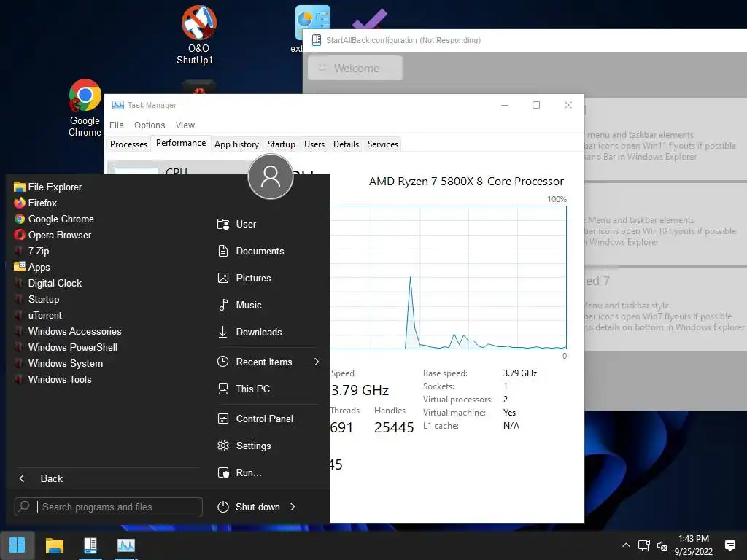
Task: Open File Explorer from taskbar
Action: point(54,545)
